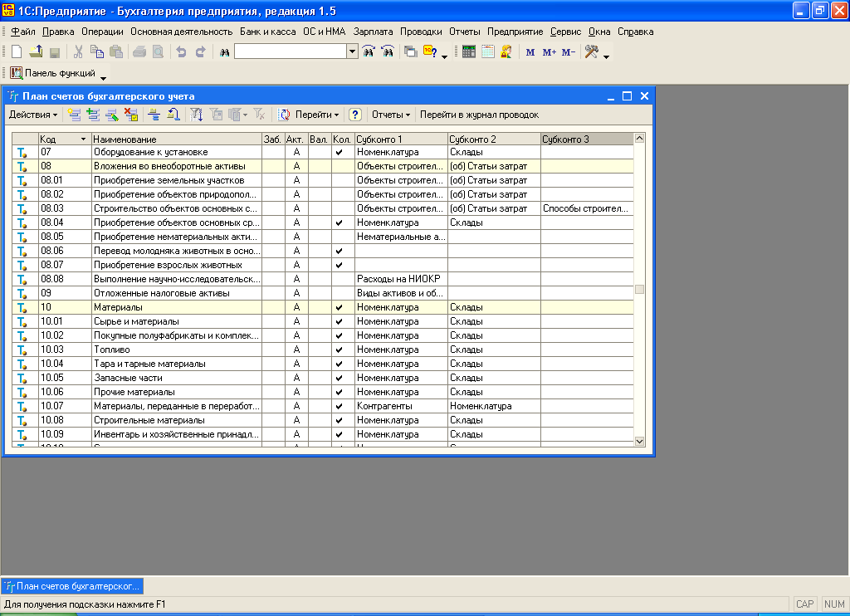Open the ОС и НМА menu
The height and width of the screenshot is (616, 850).
325,32
